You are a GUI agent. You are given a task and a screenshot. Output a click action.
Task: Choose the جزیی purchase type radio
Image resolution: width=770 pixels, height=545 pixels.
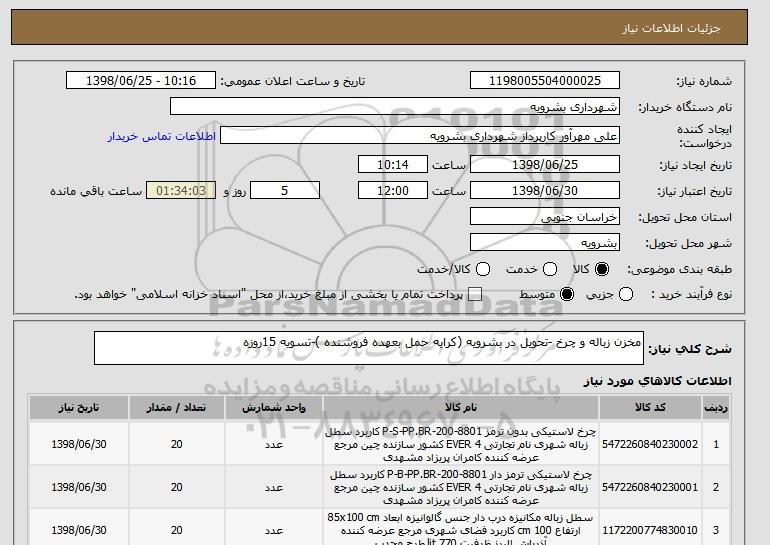(626, 294)
